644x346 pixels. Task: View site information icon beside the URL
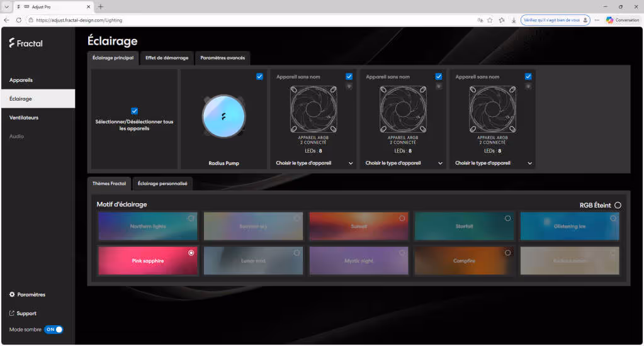31,20
